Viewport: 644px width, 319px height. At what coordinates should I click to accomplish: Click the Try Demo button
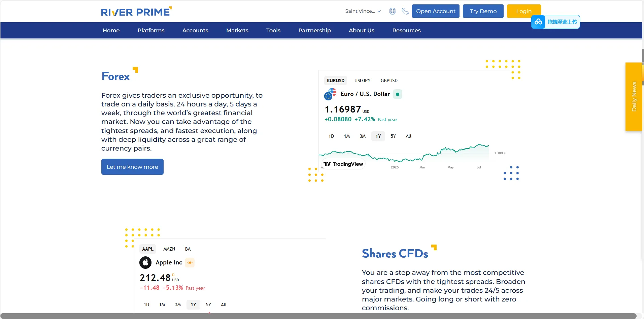(483, 11)
